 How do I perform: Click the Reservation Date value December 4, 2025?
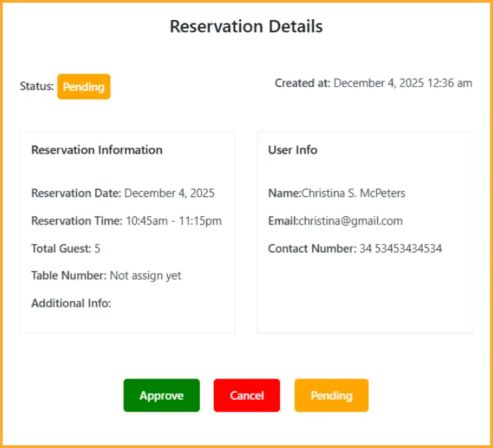tap(169, 194)
